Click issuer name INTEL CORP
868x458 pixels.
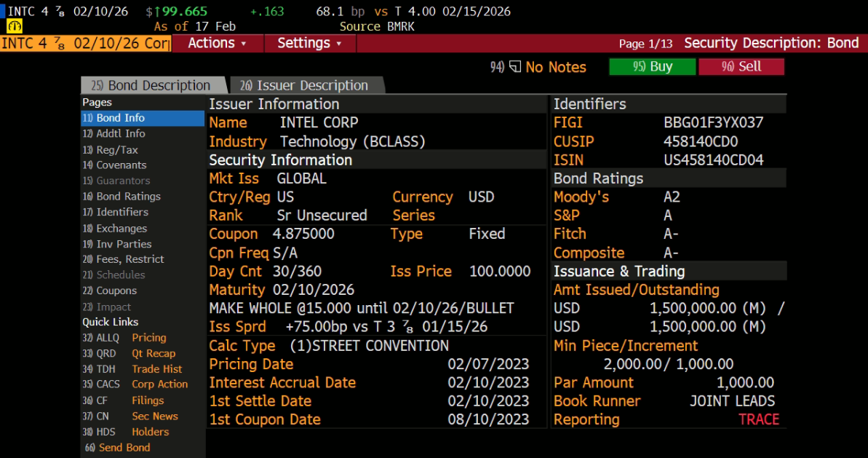click(319, 123)
